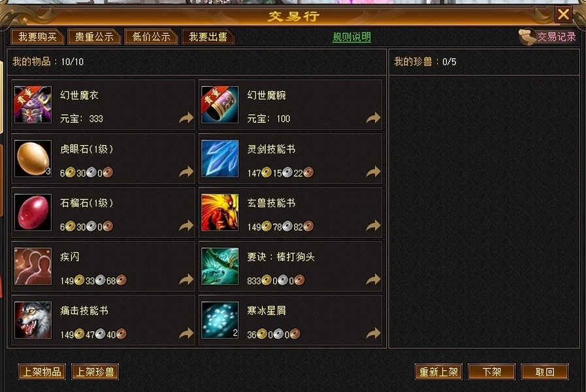586x392 pixels.
Task: Click the 上架物品 button
Action: click(x=42, y=372)
